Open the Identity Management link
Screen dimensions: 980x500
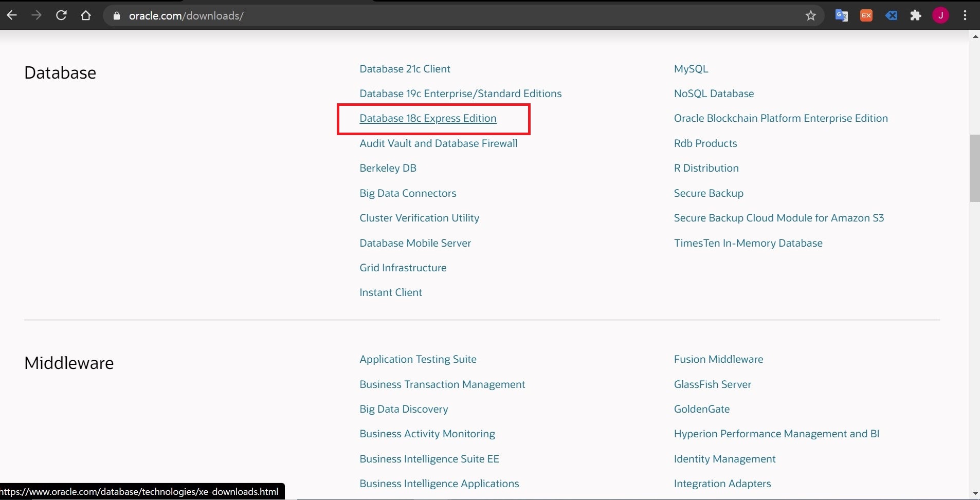point(725,459)
